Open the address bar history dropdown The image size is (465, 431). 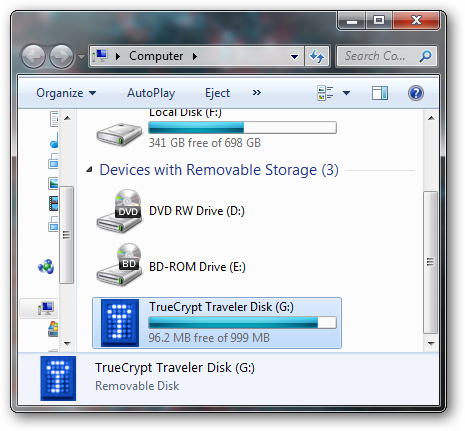click(294, 57)
